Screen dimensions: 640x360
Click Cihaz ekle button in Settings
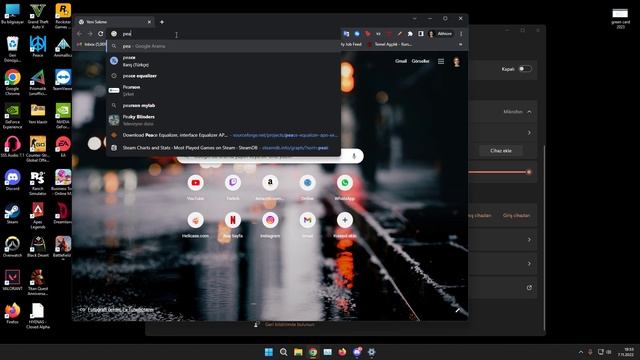click(x=501, y=151)
